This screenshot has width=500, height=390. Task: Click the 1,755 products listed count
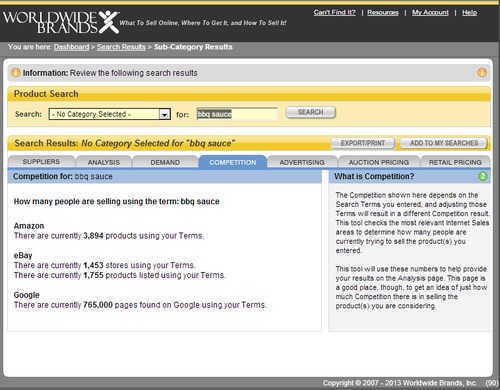point(93,275)
